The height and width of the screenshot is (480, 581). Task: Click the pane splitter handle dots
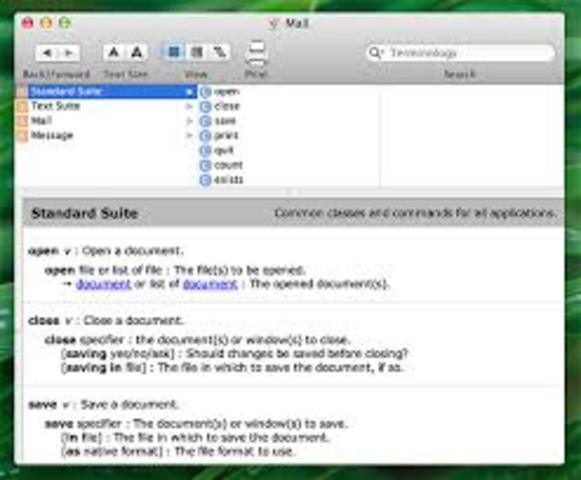(x=293, y=192)
